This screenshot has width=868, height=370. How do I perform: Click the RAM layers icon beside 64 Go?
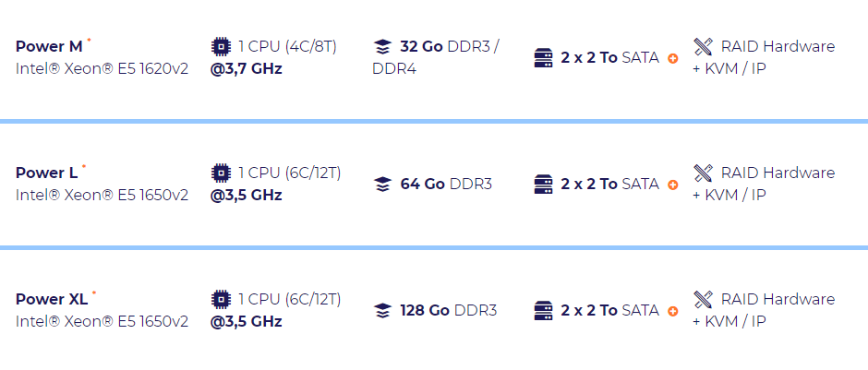tap(382, 185)
